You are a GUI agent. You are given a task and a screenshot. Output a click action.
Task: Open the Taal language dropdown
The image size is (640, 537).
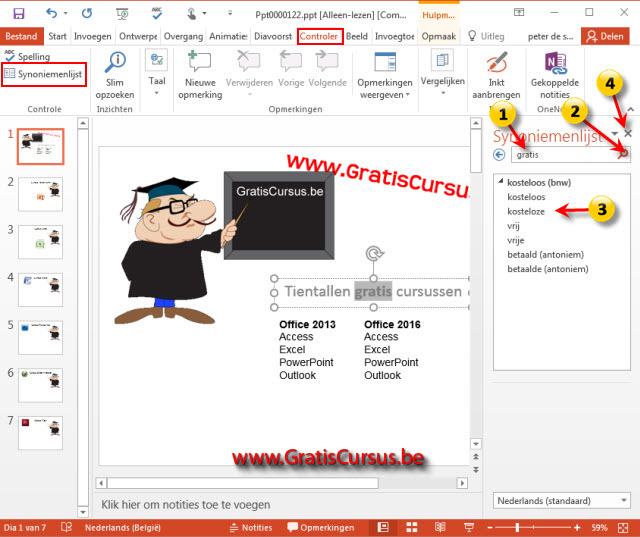[157, 73]
